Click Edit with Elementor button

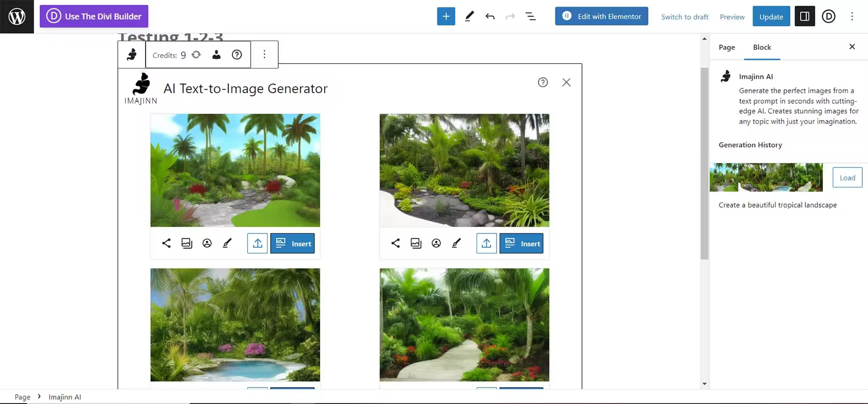(601, 16)
